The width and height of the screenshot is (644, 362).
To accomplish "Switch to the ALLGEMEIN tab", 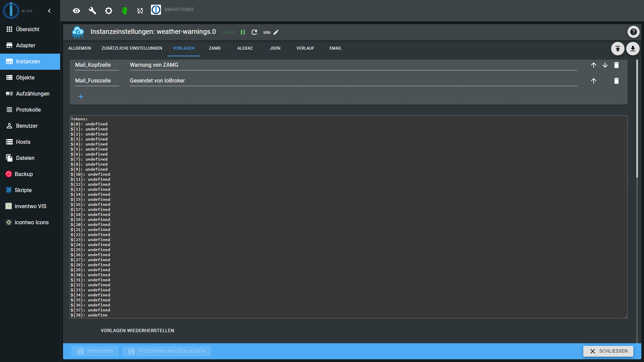I will pyautogui.click(x=80, y=48).
